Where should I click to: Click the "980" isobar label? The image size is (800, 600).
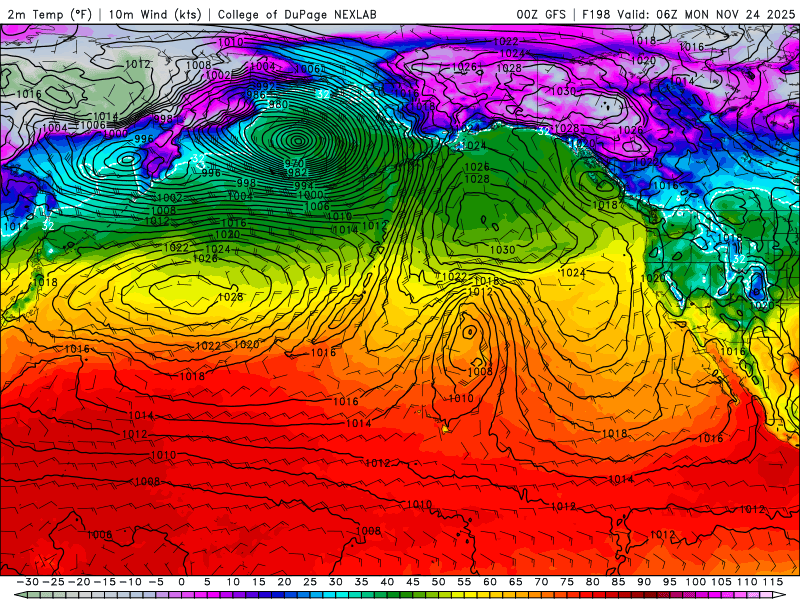(x=278, y=105)
